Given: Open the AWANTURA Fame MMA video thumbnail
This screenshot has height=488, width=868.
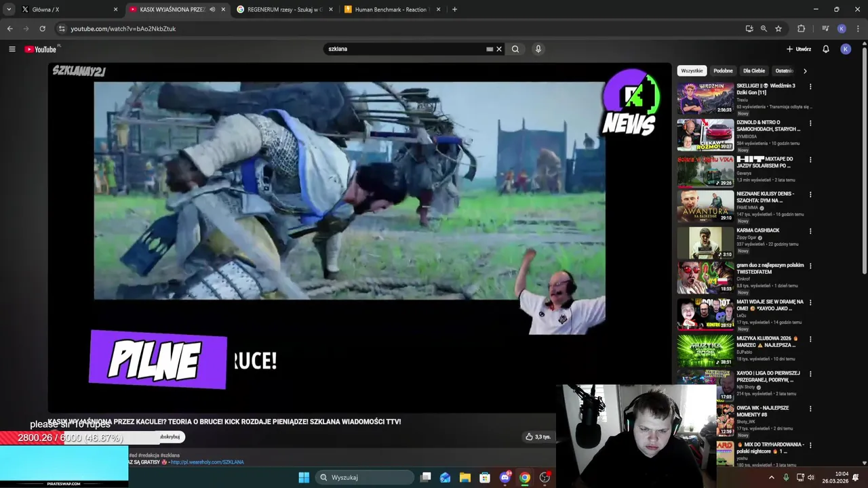Looking at the screenshot, I should coord(705,206).
